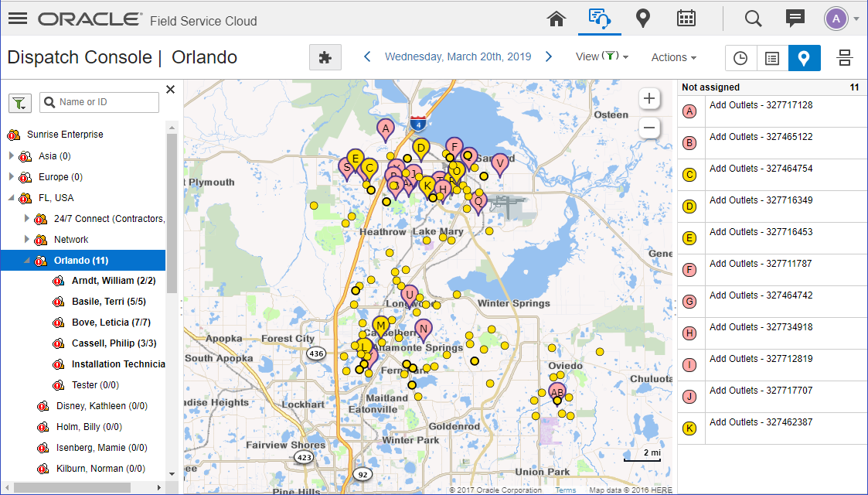Open the date Wednesday, March 20th, 2019
This screenshot has width=868, height=495.
458,56
